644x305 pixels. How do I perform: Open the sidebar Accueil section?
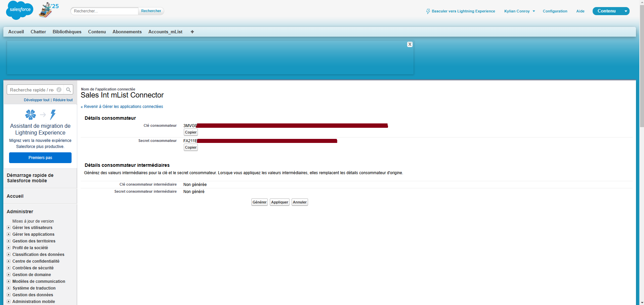point(15,196)
